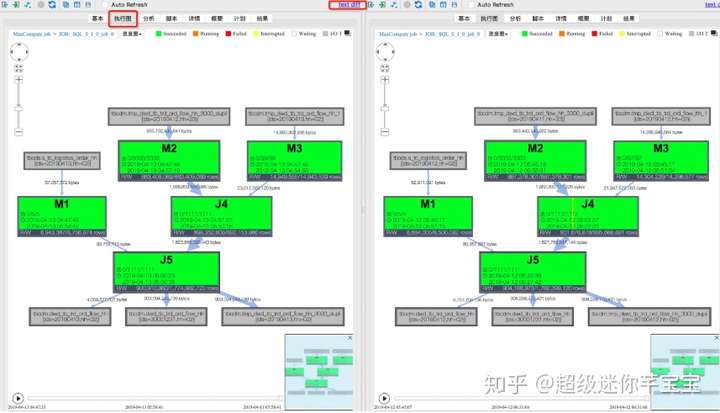Close the minimap in left pane
Screen dimensions: 720x413
coord(349,338)
